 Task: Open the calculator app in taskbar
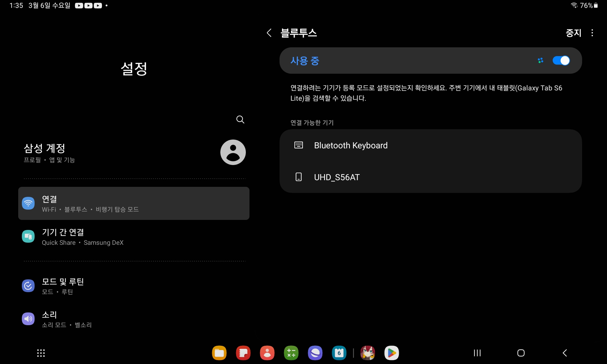[x=291, y=353]
